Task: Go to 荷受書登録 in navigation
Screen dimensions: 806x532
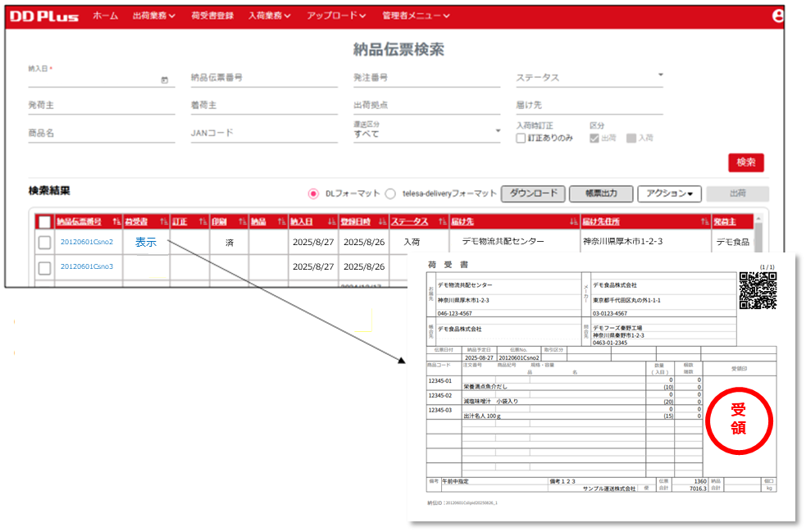Action: (212, 16)
